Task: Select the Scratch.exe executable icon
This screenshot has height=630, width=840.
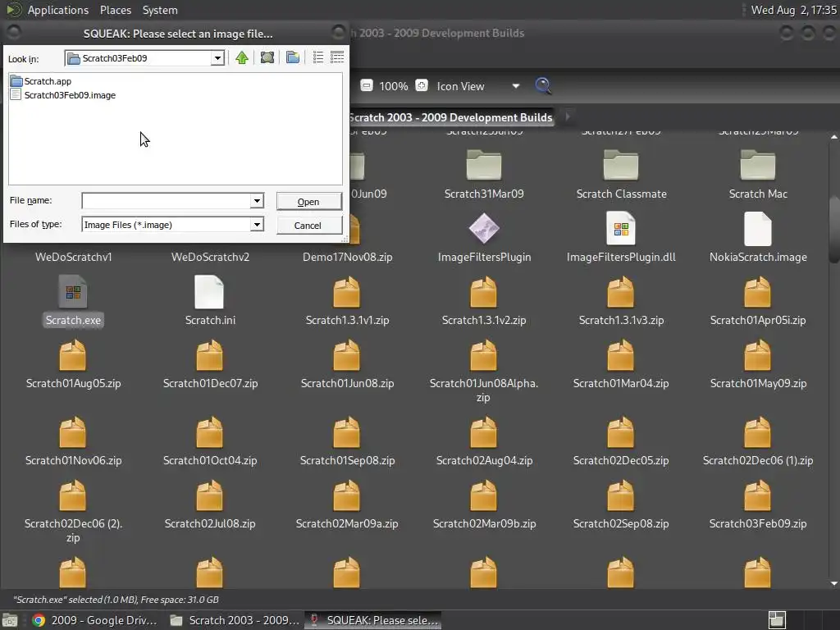Action: 73,292
